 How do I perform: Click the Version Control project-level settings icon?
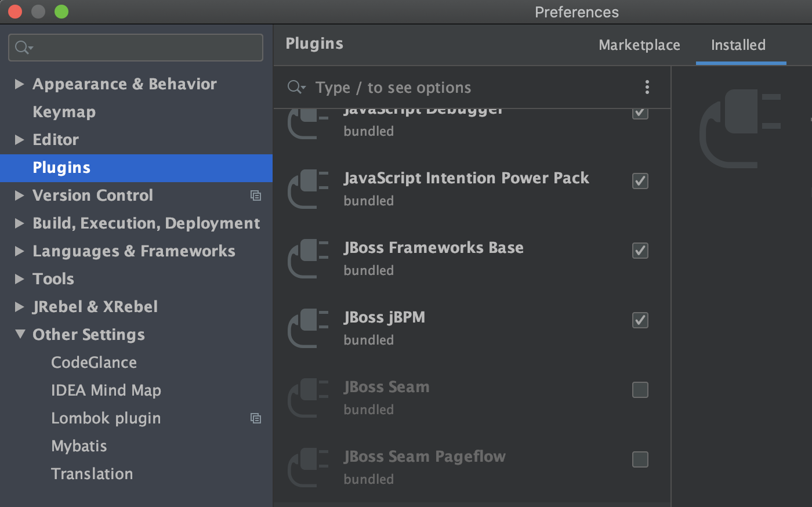[256, 195]
